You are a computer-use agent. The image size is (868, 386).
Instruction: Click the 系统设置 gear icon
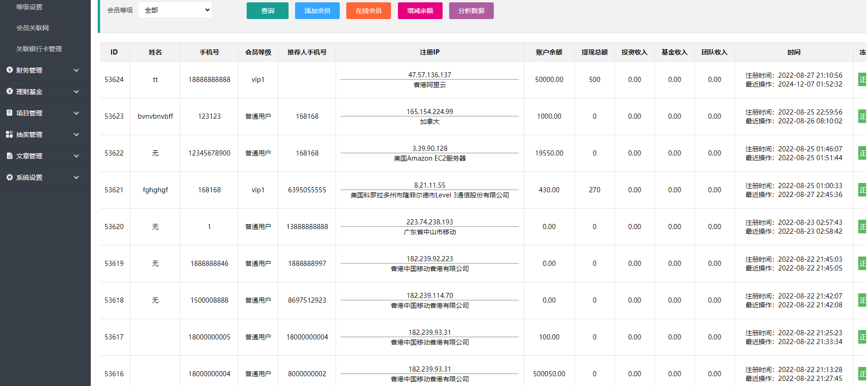[9, 177]
